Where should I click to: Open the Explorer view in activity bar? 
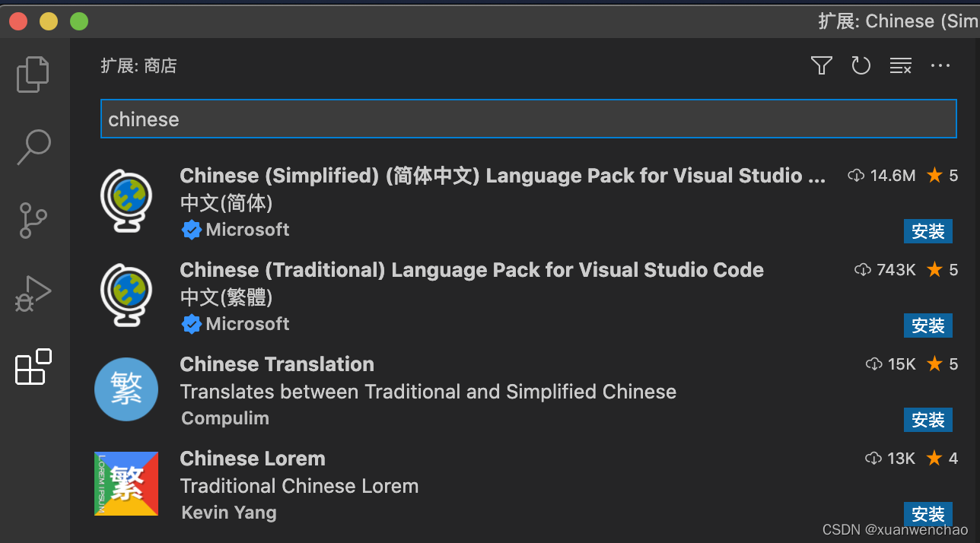pyautogui.click(x=33, y=74)
